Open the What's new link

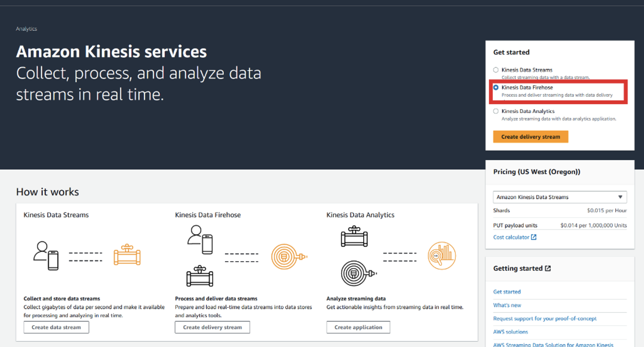point(507,305)
